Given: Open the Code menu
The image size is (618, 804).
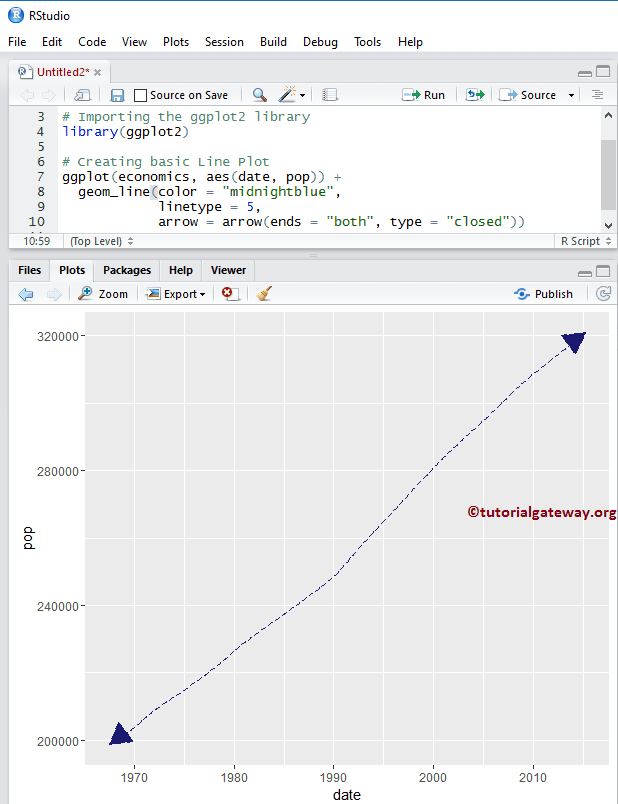Looking at the screenshot, I should [92, 42].
